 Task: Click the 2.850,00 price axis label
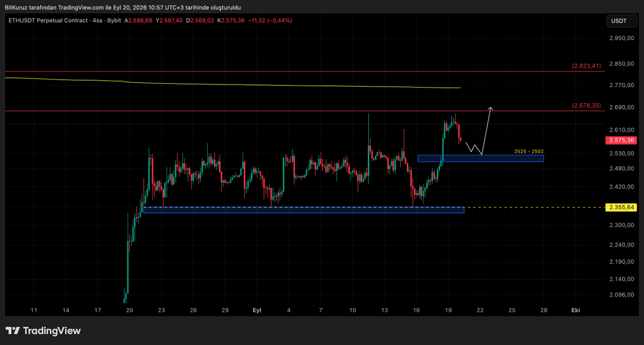621,64
